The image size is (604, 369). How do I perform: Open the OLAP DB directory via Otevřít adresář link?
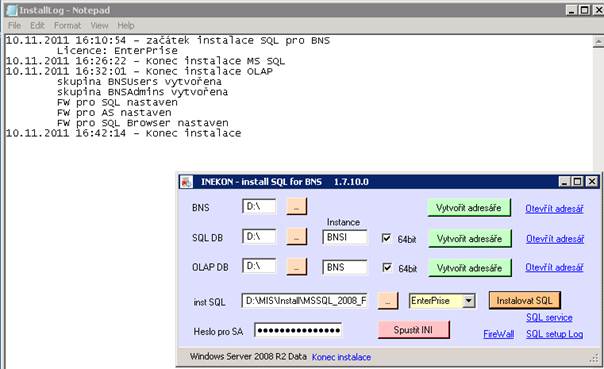click(x=554, y=267)
